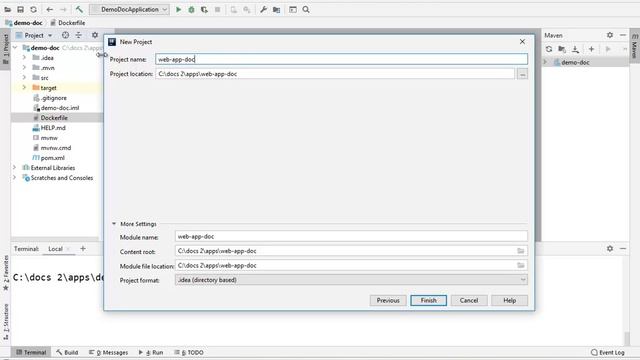640x360 pixels.
Task: Hide the Maven panel with the minus icon
Action: tap(623, 35)
